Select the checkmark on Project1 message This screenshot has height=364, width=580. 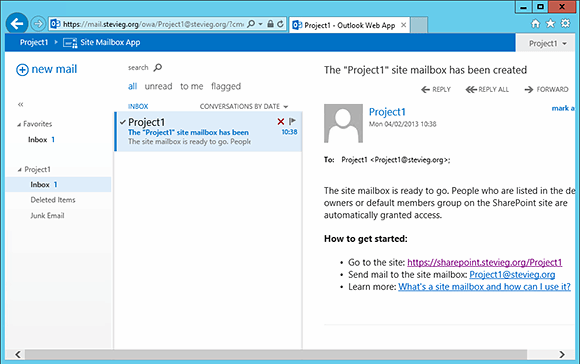pos(123,122)
